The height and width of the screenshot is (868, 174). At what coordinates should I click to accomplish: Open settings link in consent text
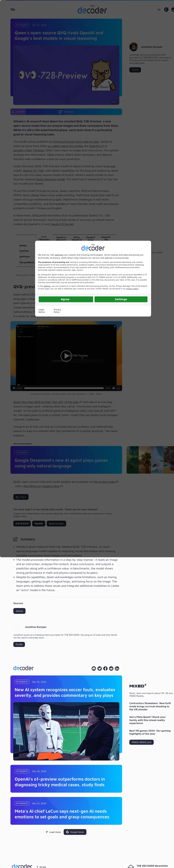[47, 286]
